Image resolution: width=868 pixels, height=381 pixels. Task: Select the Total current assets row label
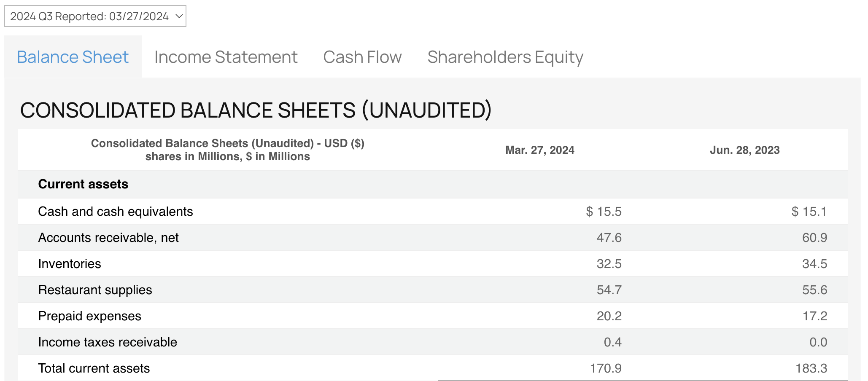pyautogui.click(x=94, y=368)
